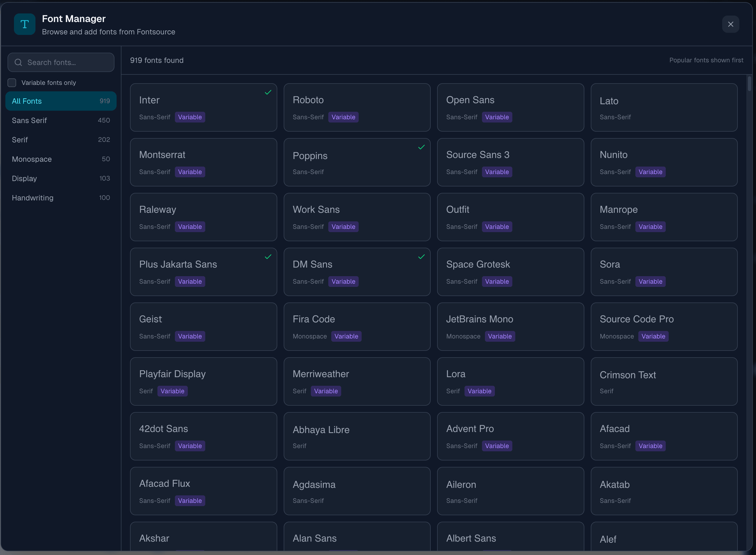Click the green checkmark on Plus Jakarta Sans

(x=268, y=257)
